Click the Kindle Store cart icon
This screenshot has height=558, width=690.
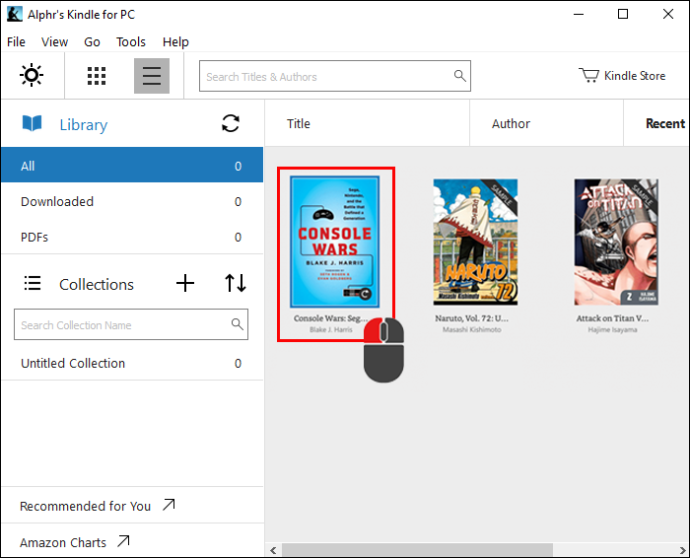pos(588,75)
